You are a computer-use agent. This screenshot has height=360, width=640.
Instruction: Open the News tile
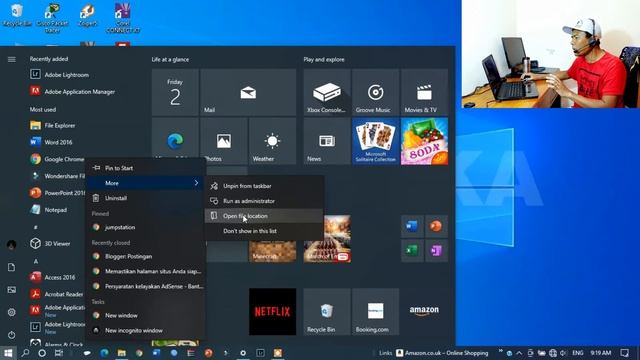click(x=327, y=141)
